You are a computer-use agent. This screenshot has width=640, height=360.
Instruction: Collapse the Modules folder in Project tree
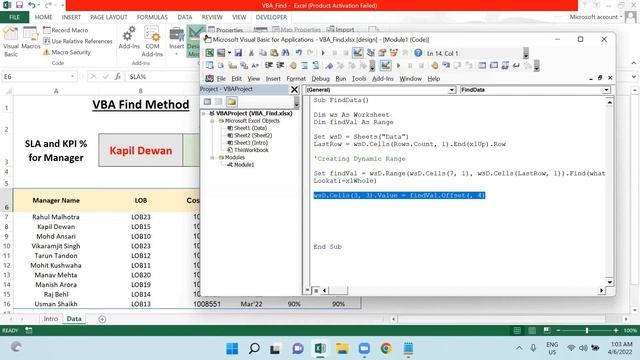point(212,158)
